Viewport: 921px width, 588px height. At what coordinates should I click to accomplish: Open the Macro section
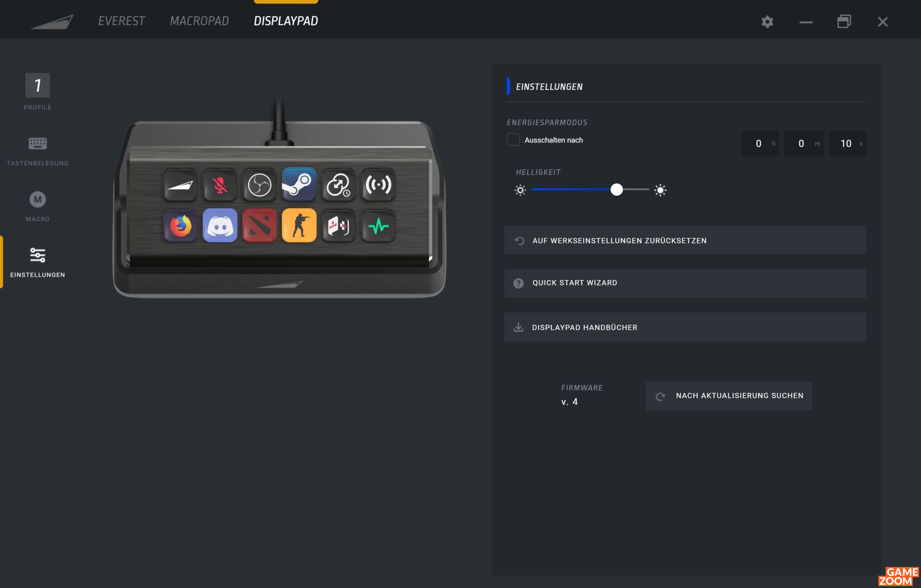37,206
